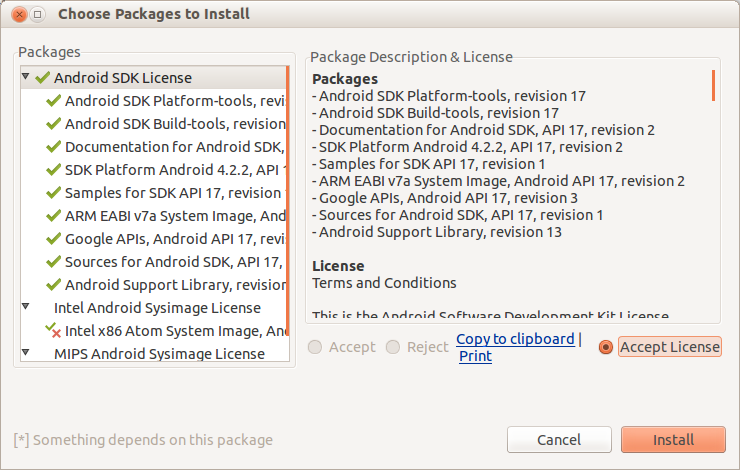Collapse the MIPS Android Sysimage License group
This screenshot has height=470, width=740.
pos(26,352)
